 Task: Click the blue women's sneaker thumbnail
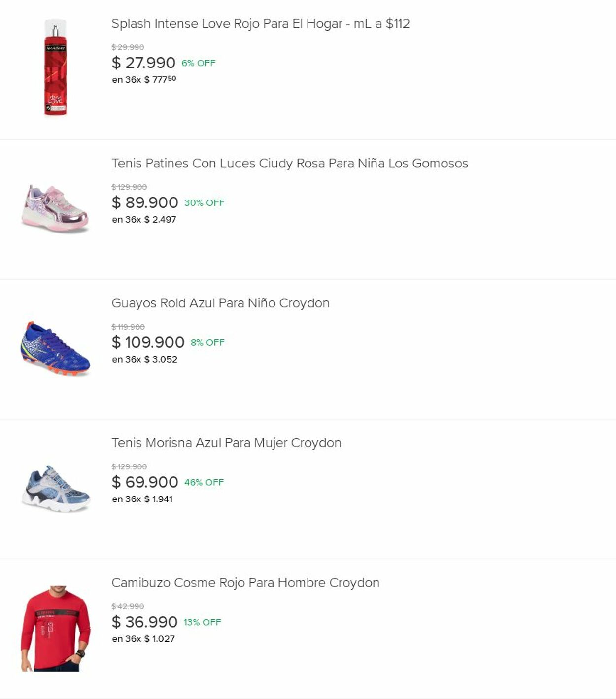click(55, 488)
